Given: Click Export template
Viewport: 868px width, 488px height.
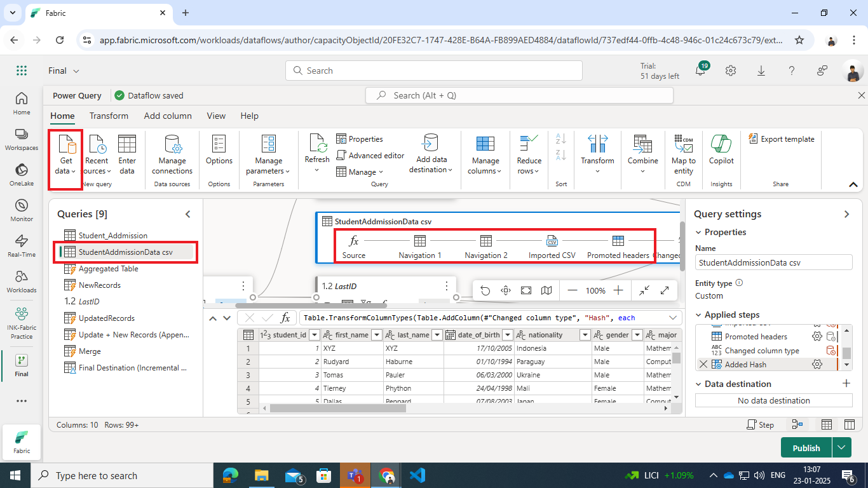Looking at the screenshot, I should pyautogui.click(x=781, y=139).
